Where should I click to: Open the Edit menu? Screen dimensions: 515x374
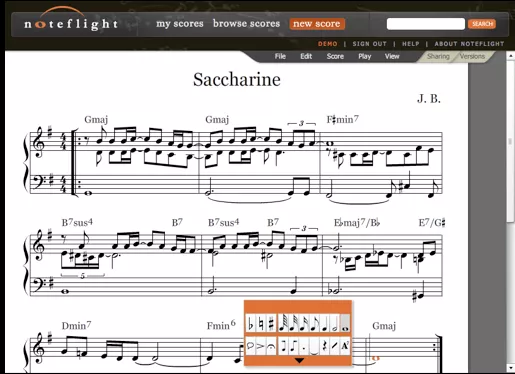coord(306,56)
